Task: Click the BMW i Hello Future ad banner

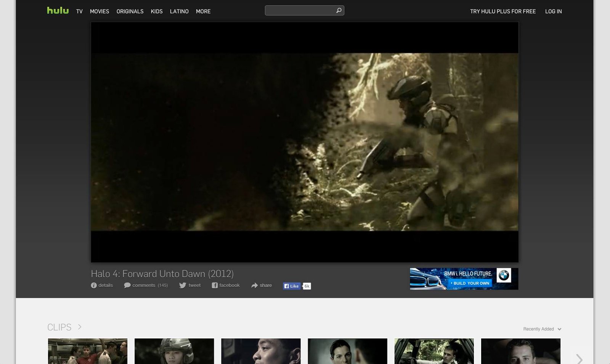Action: click(464, 279)
